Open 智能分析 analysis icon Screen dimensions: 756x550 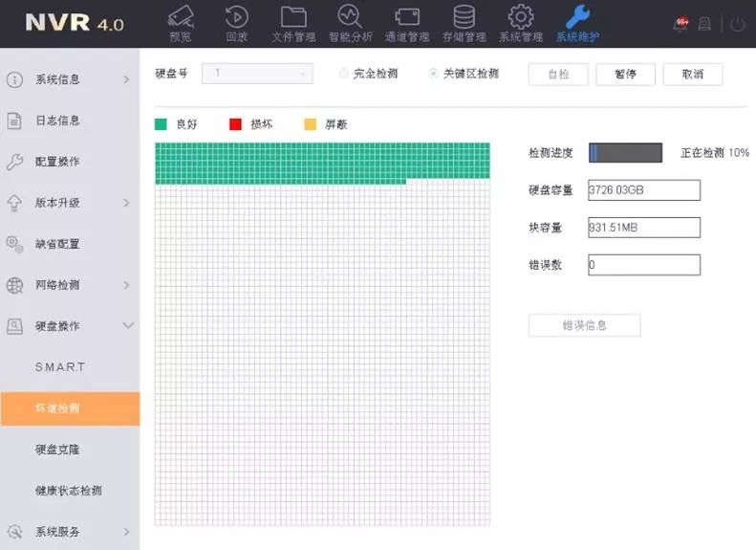coord(350,17)
